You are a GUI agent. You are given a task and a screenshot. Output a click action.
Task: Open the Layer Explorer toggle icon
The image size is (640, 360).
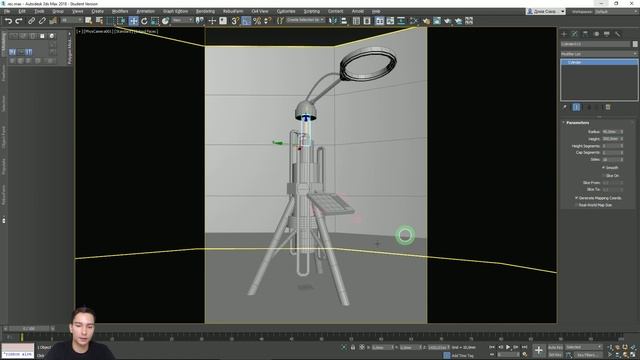[367, 20]
